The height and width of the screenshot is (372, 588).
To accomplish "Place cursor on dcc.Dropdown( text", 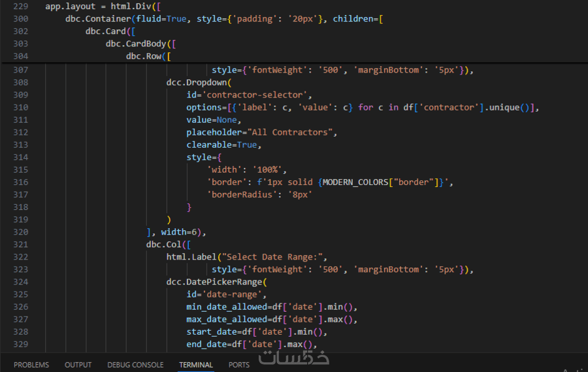I will 199,82.
